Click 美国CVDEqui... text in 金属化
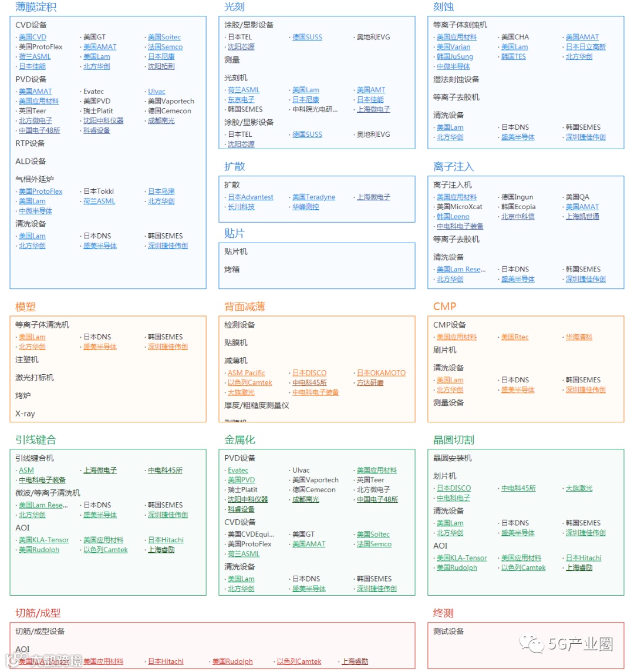Screen dimensions: 634x672 click(x=251, y=535)
